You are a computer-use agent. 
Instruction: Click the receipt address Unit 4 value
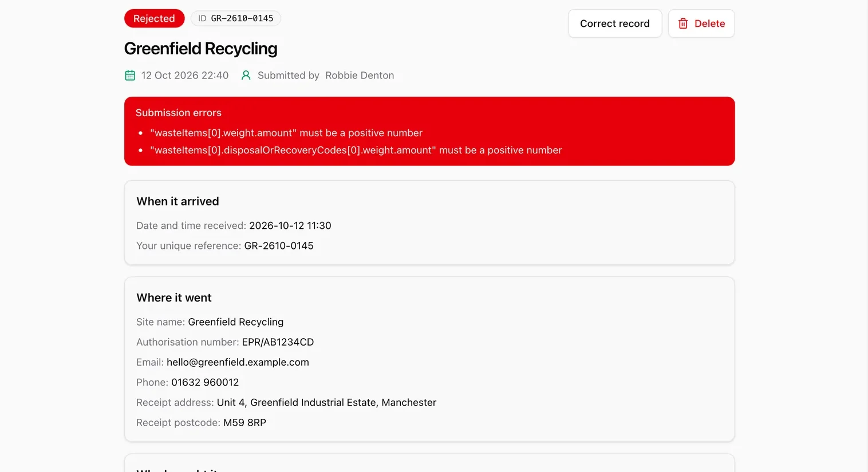click(326, 402)
